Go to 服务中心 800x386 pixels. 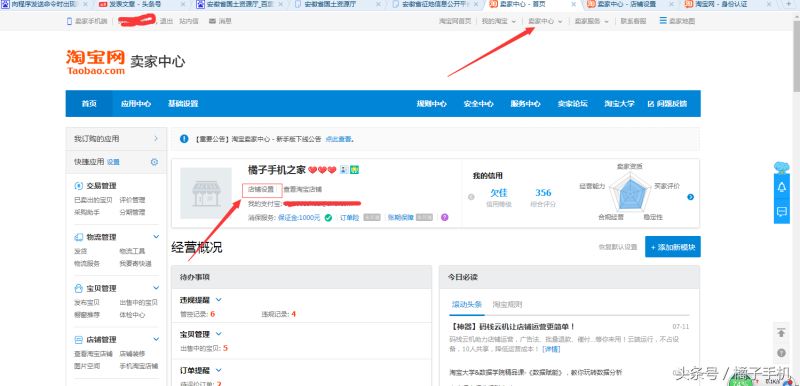point(526,104)
